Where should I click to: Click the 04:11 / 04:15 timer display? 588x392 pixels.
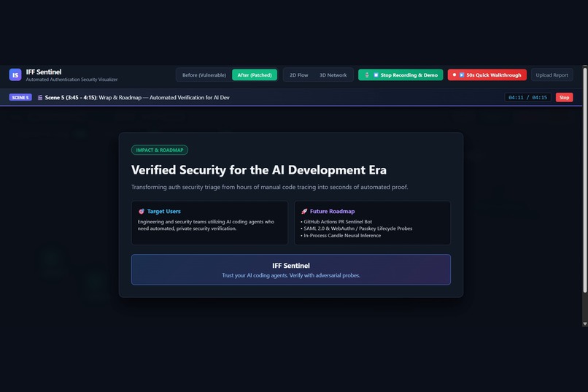coord(527,98)
